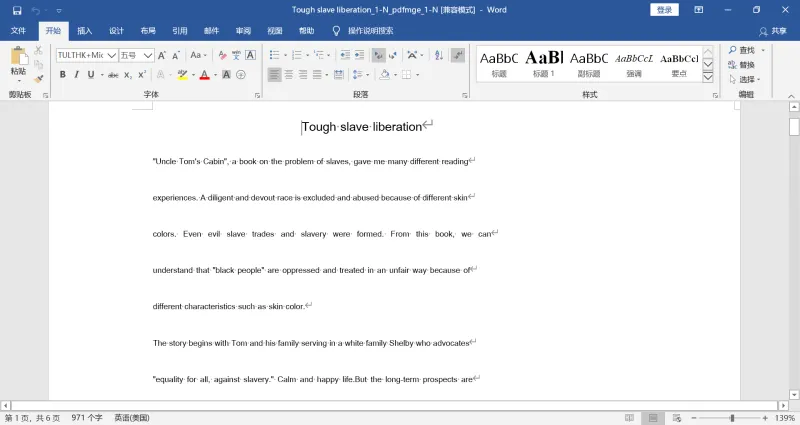
Task: Expand the Styles gallery More arrow
Action: click(x=708, y=78)
